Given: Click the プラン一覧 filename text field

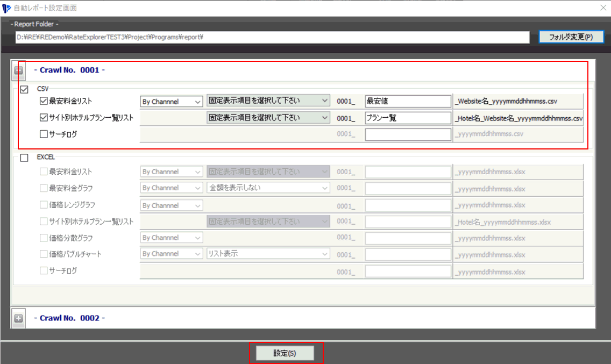Looking at the screenshot, I should pyautogui.click(x=408, y=118).
